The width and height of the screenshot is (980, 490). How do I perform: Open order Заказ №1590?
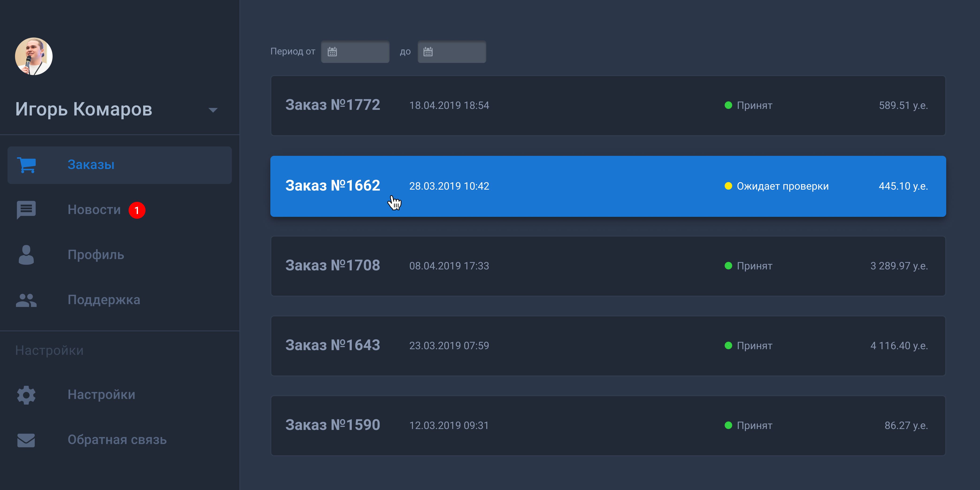click(x=608, y=426)
